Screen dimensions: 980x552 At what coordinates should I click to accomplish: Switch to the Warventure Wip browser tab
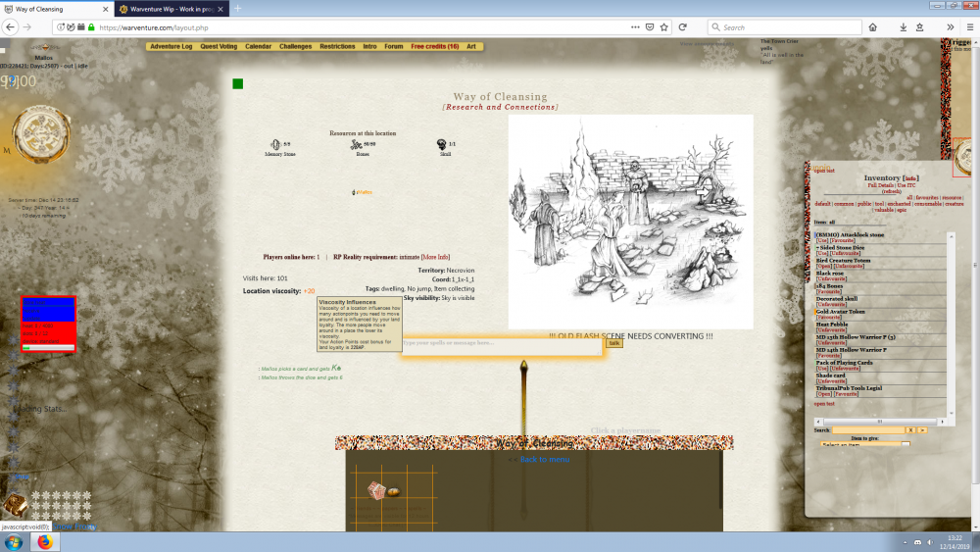171,10
